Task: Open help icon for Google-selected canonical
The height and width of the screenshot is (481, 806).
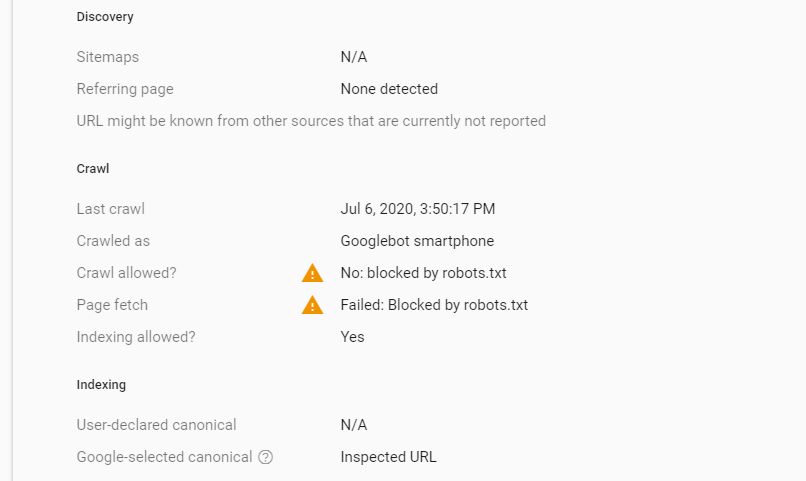Action: pyautogui.click(x=266, y=457)
